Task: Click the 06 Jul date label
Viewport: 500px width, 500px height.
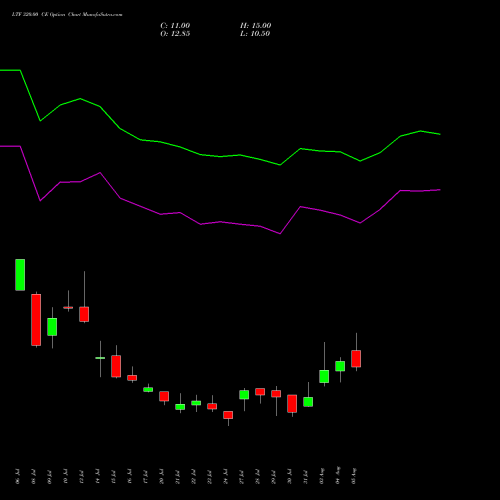Action: click(x=18, y=476)
